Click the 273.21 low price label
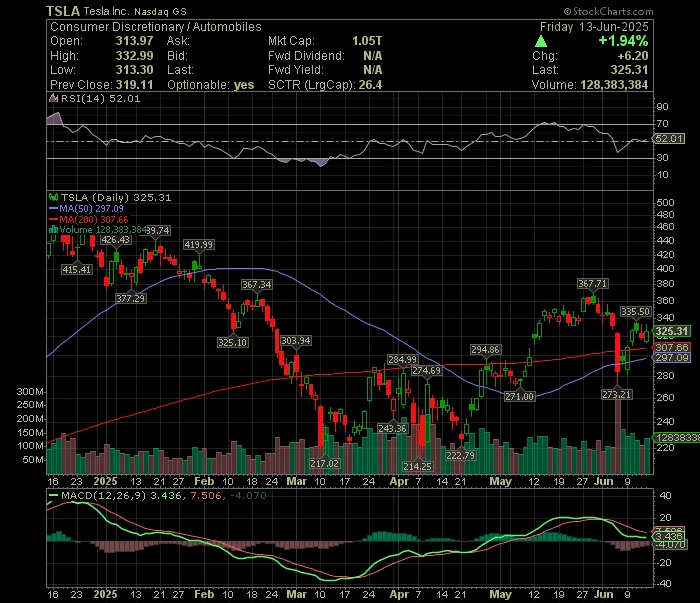Viewport: 700px width, 603px height. tap(617, 395)
